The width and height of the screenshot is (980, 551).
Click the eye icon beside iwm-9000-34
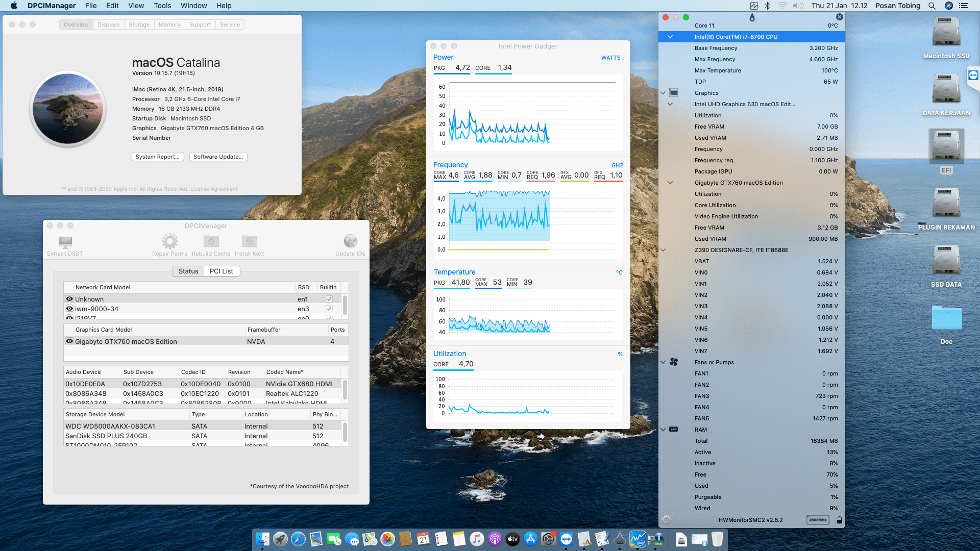point(69,309)
